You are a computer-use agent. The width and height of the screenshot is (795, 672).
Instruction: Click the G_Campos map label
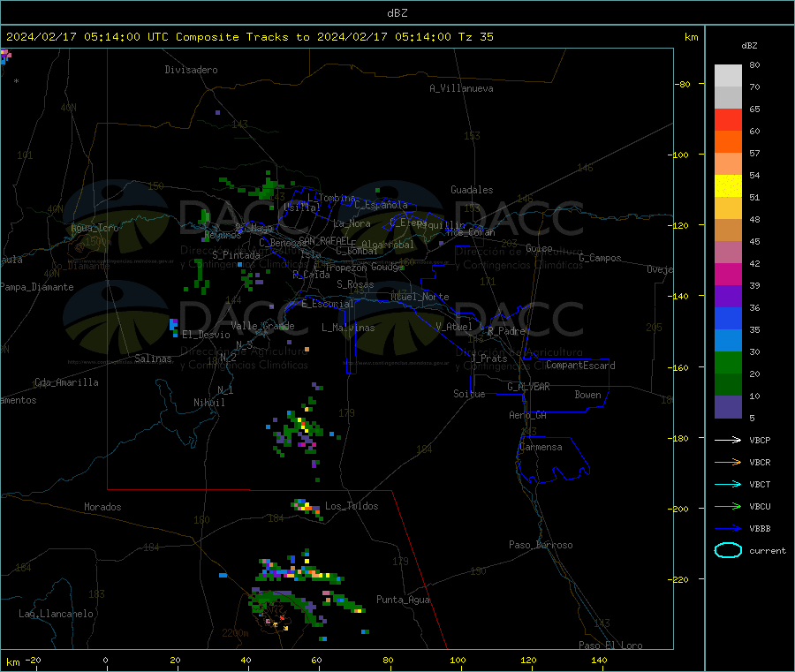601,258
